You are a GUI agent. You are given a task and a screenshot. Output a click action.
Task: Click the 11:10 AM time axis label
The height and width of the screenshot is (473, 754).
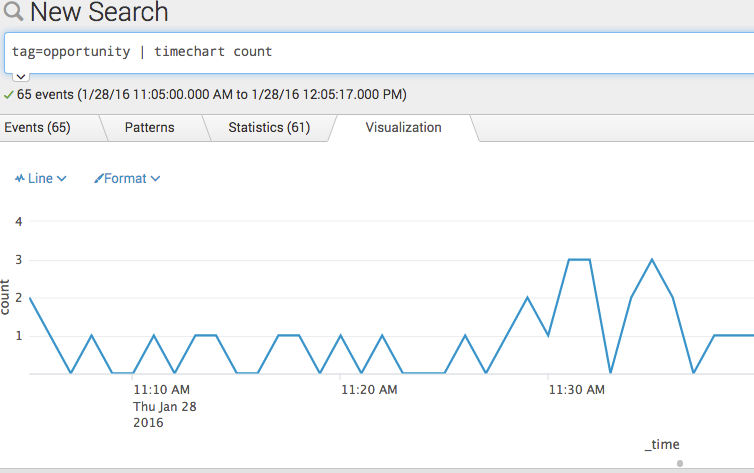click(x=161, y=390)
